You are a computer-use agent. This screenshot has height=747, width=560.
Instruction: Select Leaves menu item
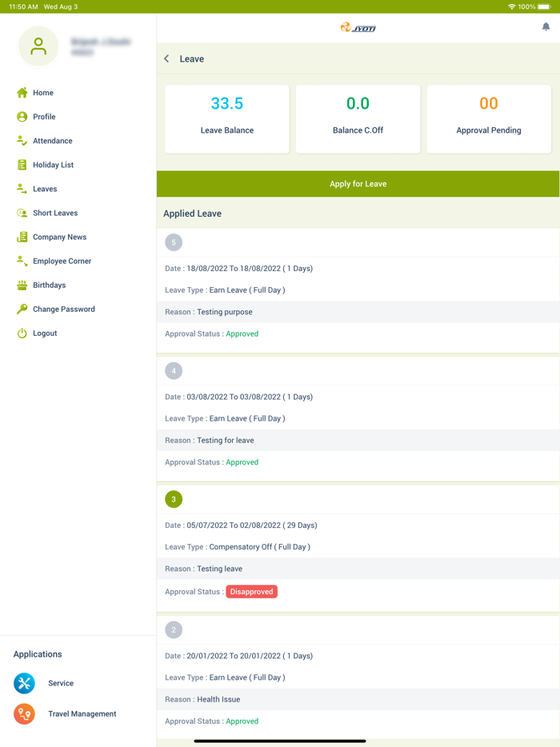pyautogui.click(x=45, y=189)
